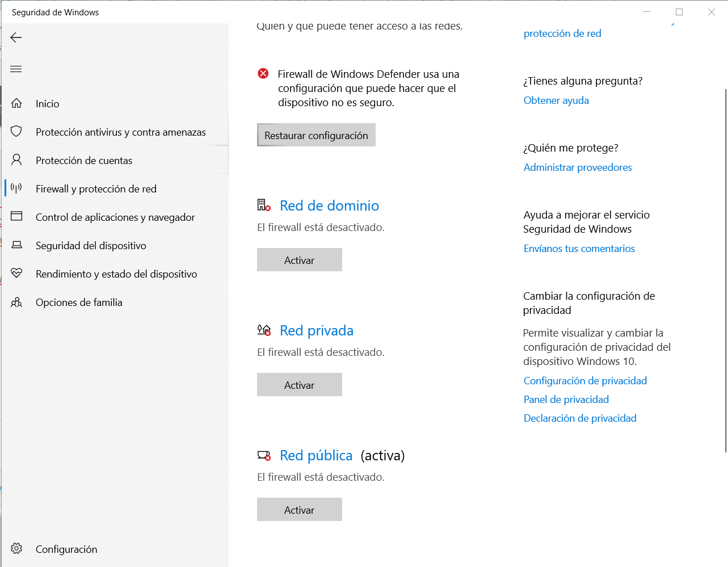Open Control de aplicaciones y navegador icon
The width and height of the screenshot is (728, 567).
(x=16, y=217)
